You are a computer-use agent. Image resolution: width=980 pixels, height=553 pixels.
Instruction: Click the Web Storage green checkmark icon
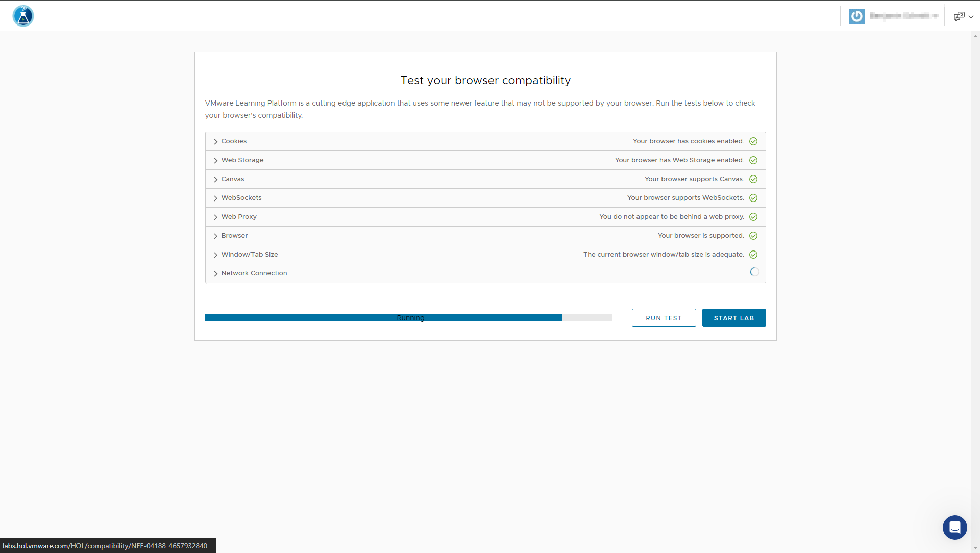tap(753, 160)
